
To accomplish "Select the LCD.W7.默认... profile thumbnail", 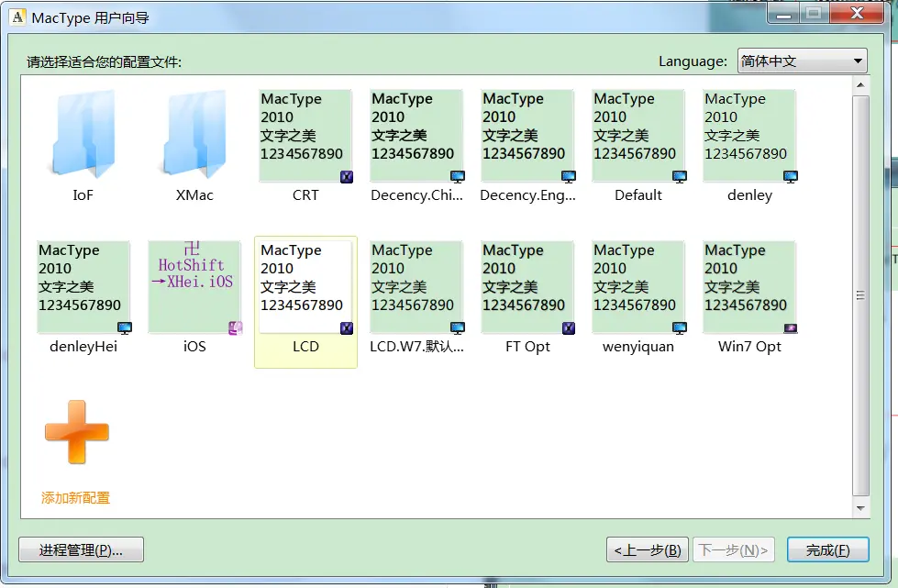I will [417, 287].
